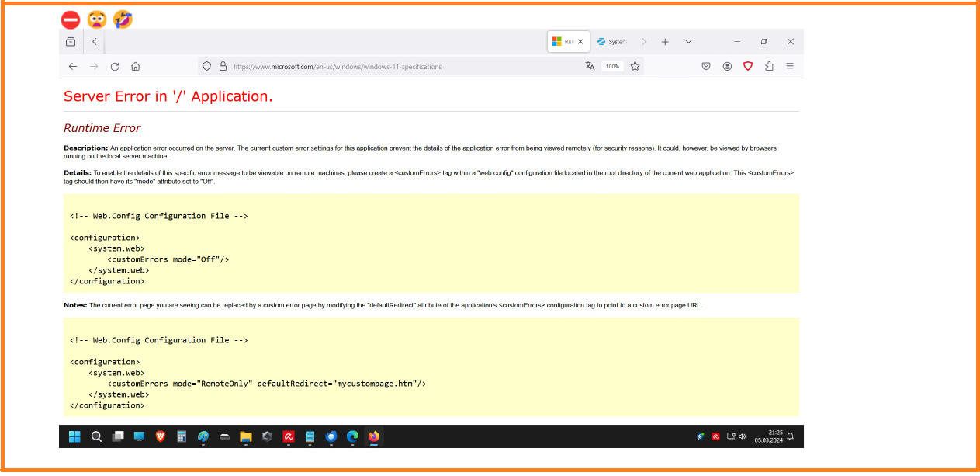Viewport: 980px width, 476px height.
Task: Reset the 100% zoom level indicator
Action: [612, 67]
